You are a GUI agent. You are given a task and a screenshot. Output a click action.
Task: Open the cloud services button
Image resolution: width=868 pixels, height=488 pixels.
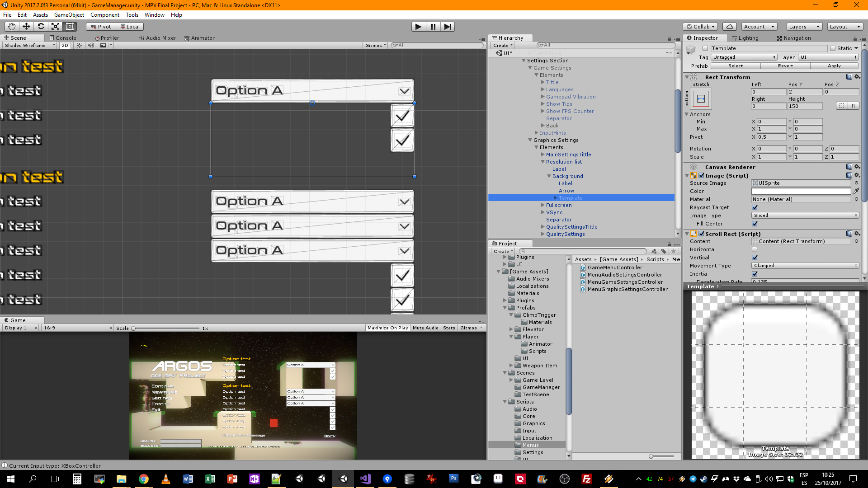coord(729,27)
